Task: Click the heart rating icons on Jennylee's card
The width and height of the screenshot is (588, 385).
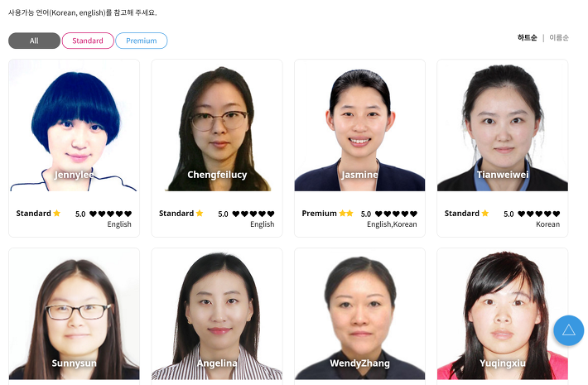Action: click(110, 214)
